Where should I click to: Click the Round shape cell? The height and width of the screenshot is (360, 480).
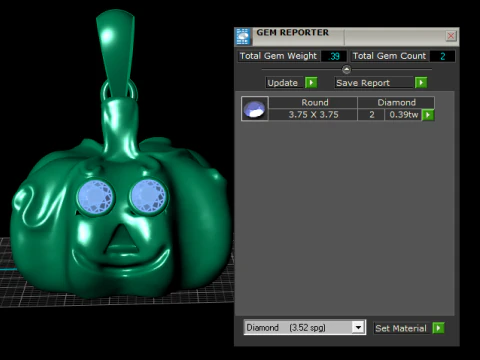pos(313,102)
